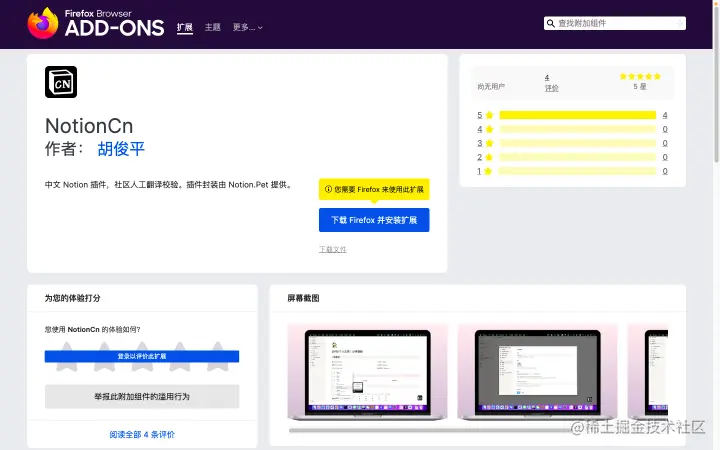This screenshot has width=720, height=450.
Task: Open the Firefox Browser ADD-ONS home title
Action: (114, 23)
